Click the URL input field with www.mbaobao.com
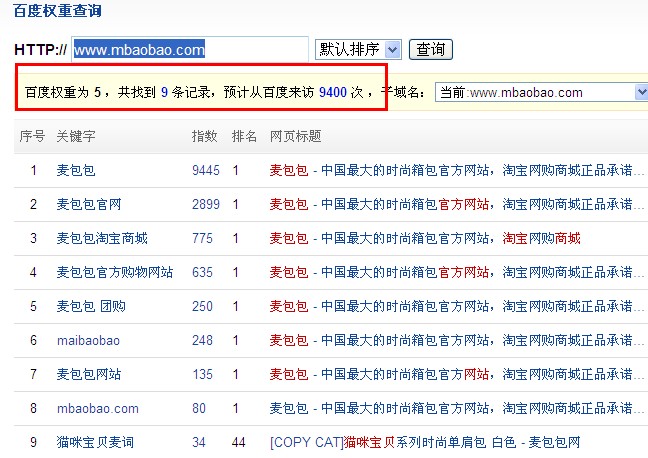This screenshot has width=648, height=458. pyautogui.click(x=189, y=49)
